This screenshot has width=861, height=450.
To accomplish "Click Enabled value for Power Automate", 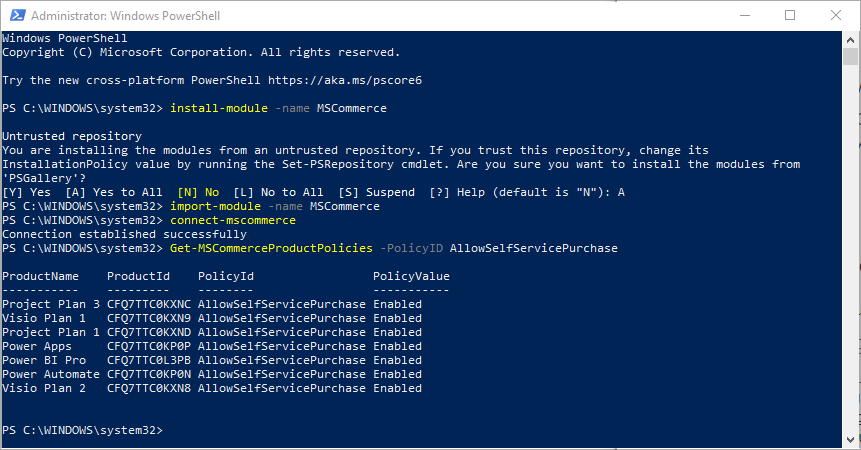I will pos(398,374).
